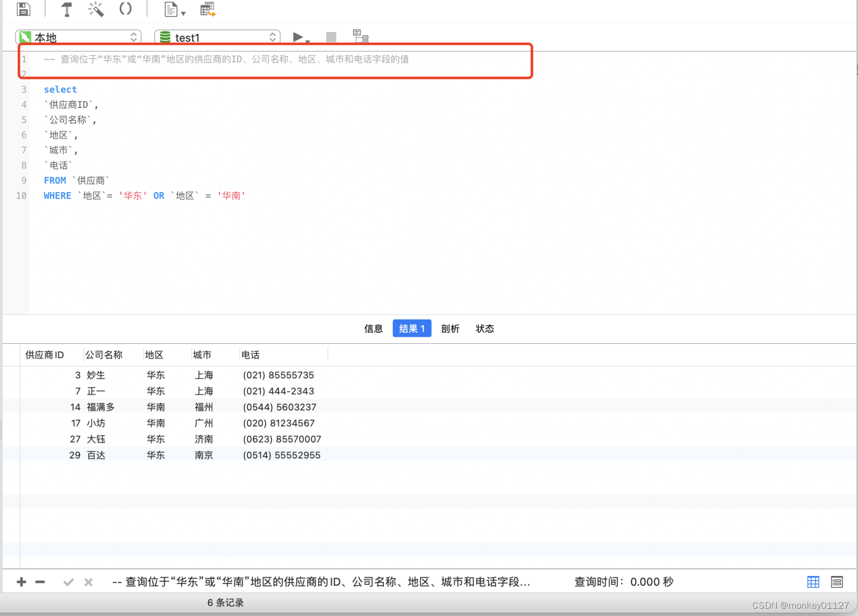This screenshot has height=616, width=858.
Task: Sort by the 供应商 ID column header
Action: [45, 355]
